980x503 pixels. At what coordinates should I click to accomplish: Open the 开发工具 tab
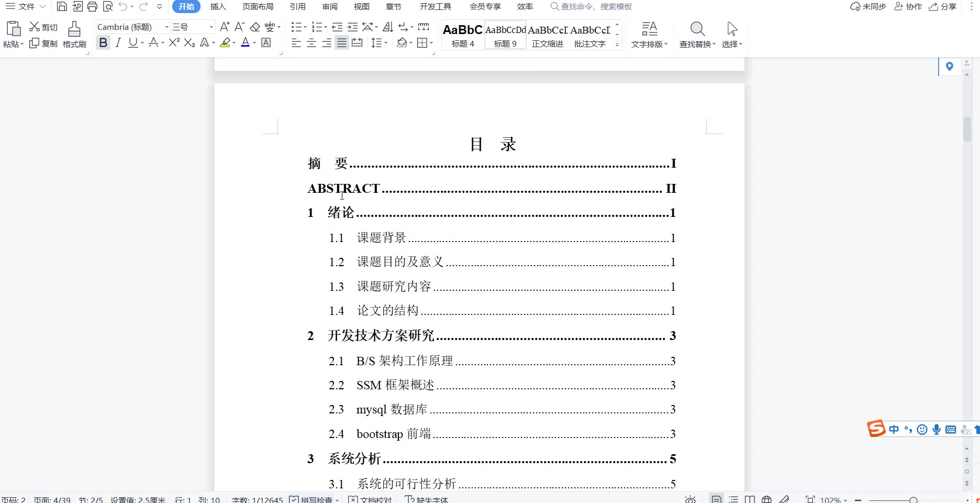click(x=436, y=6)
